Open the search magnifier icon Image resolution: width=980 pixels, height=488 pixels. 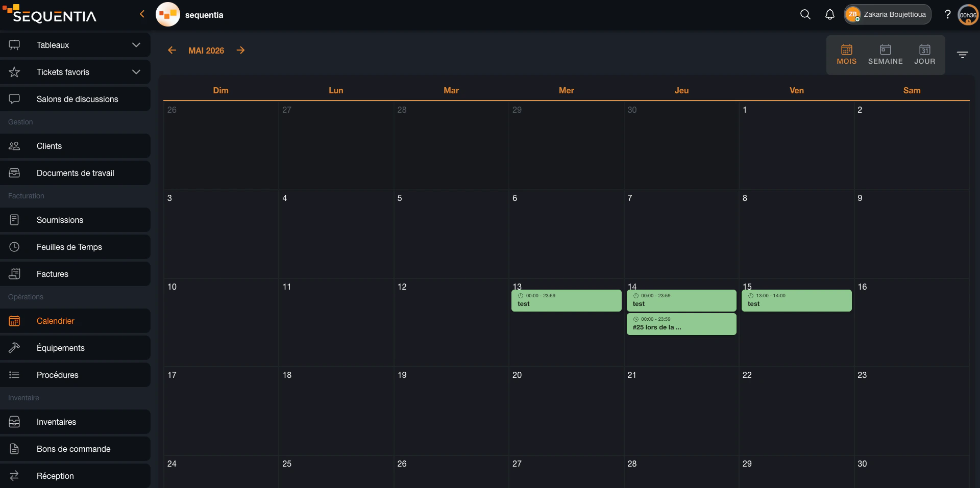coord(805,14)
